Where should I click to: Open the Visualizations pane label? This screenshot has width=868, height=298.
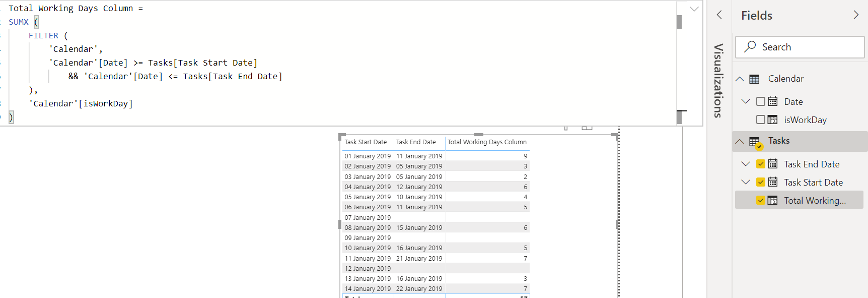coord(718,81)
